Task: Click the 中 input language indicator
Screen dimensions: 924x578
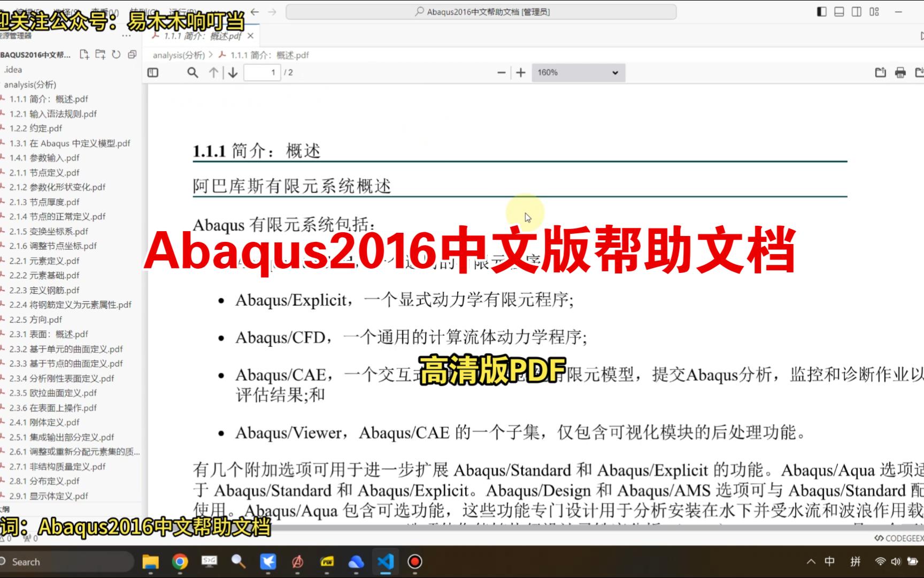Action: (830, 561)
